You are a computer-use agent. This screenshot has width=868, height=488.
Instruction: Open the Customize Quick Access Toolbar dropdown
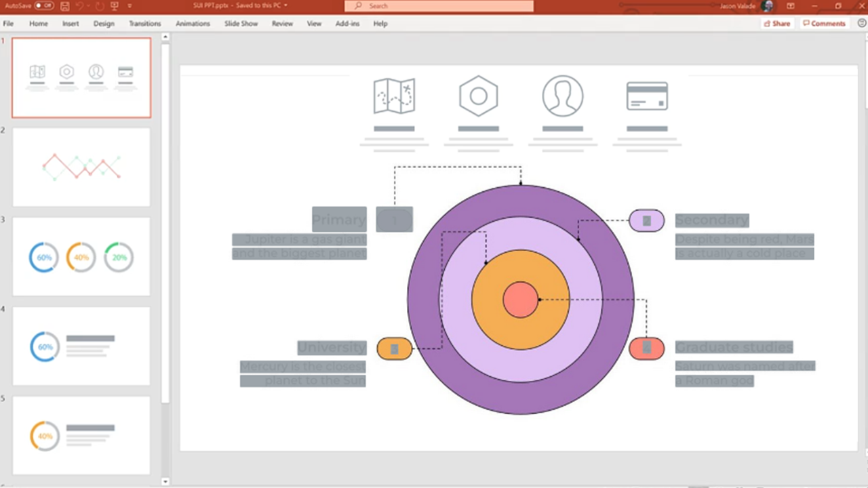click(128, 5)
